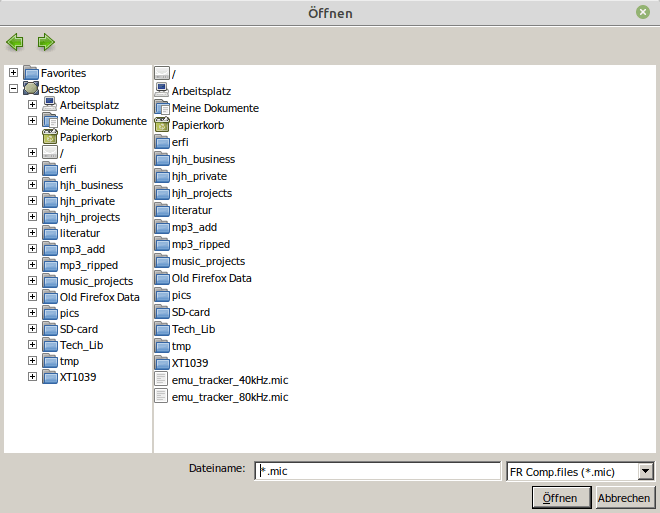Viewport: 660px width, 513px height.
Task: Click the Öffnen button
Action: click(x=562, y=498)
